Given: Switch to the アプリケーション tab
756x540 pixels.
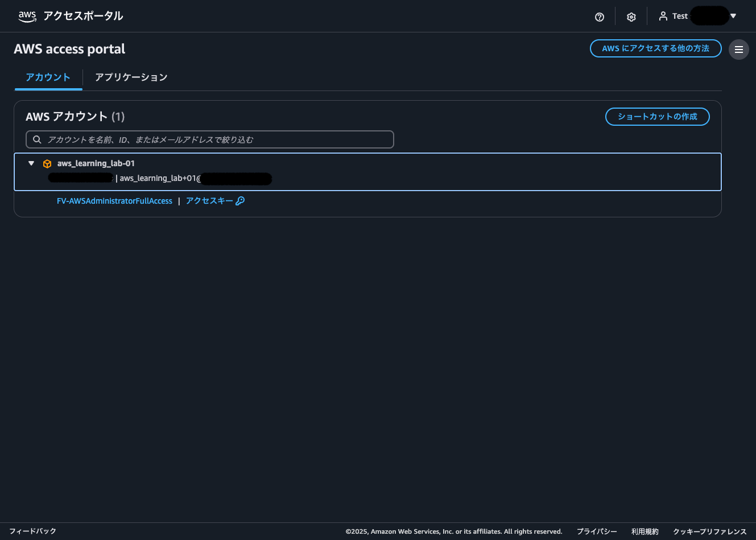Looking at the screenshot, I should tap(131, 77).
